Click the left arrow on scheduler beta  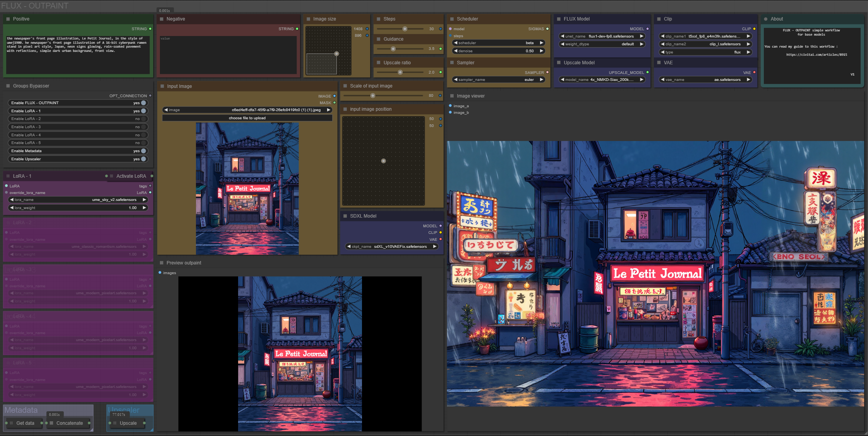[x=456, y=43]
